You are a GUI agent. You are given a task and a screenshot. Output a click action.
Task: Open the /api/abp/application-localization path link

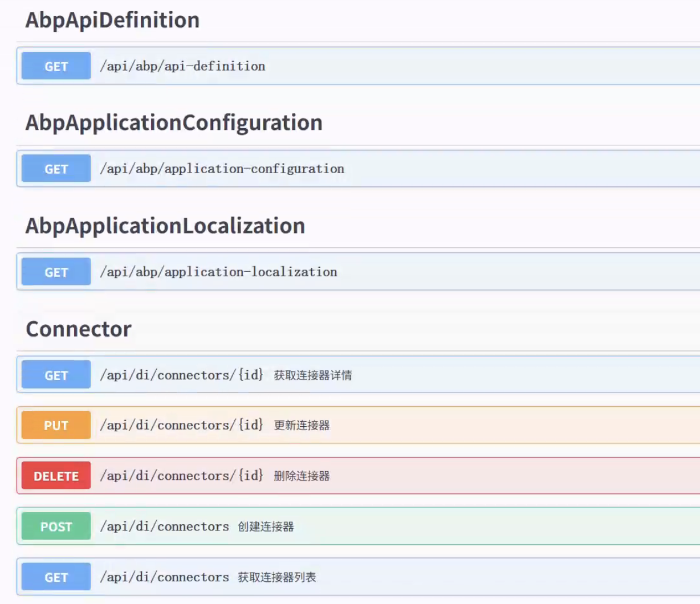coord(218,272)
